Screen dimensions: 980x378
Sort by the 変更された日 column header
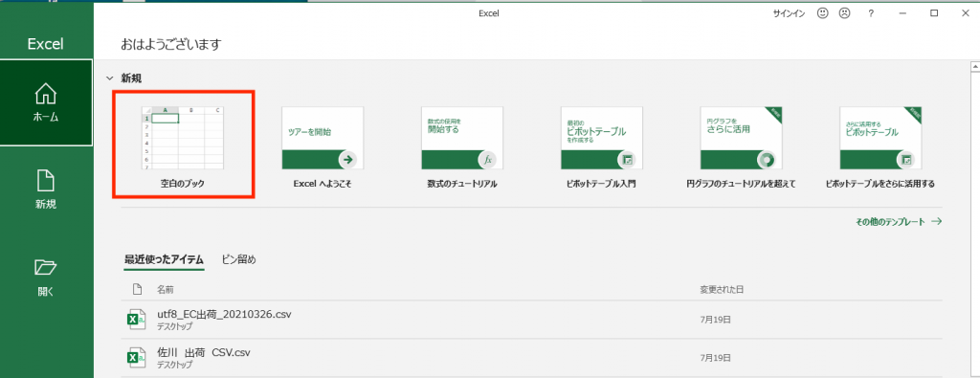pyautogui.click(x=722, y=290)
